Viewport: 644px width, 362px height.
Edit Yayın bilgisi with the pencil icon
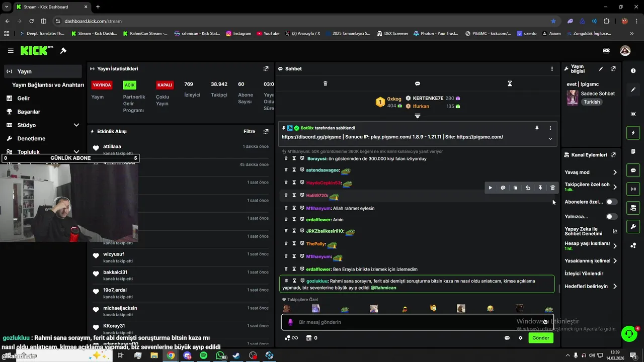[x=601, y=69]
